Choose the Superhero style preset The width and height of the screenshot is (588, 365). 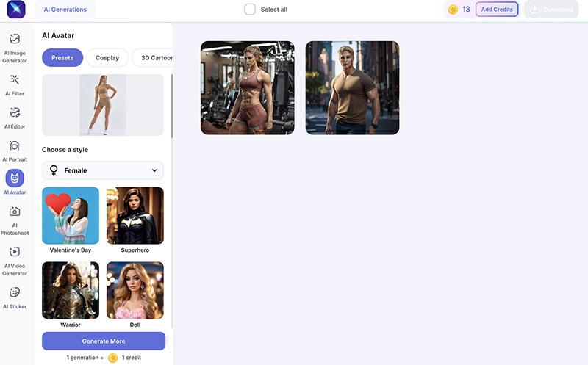pos(135,216)
